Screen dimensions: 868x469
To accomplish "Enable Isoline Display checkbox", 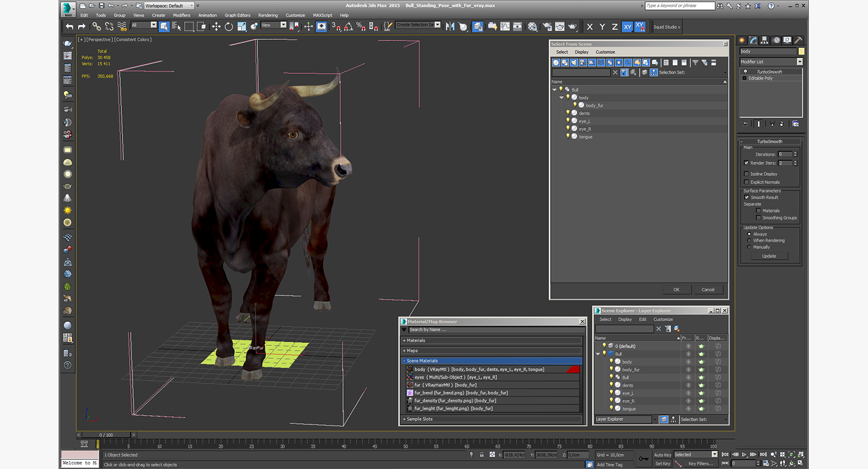I will [746, 174].
